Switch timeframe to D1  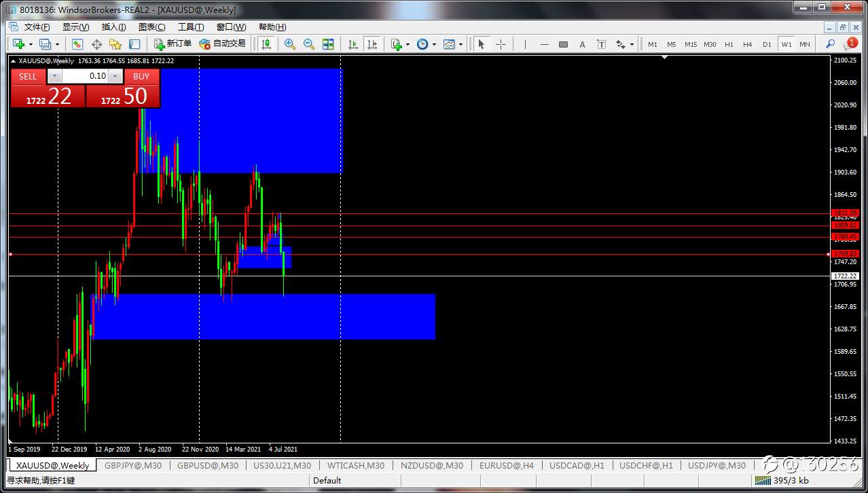pyautogui.click(x=767, y=44)
